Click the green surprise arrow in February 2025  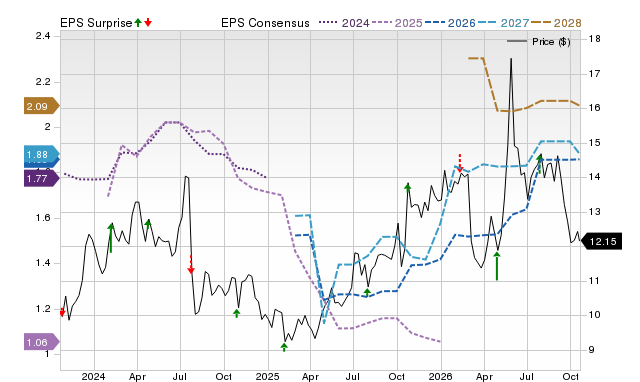(x=284, y=347)
